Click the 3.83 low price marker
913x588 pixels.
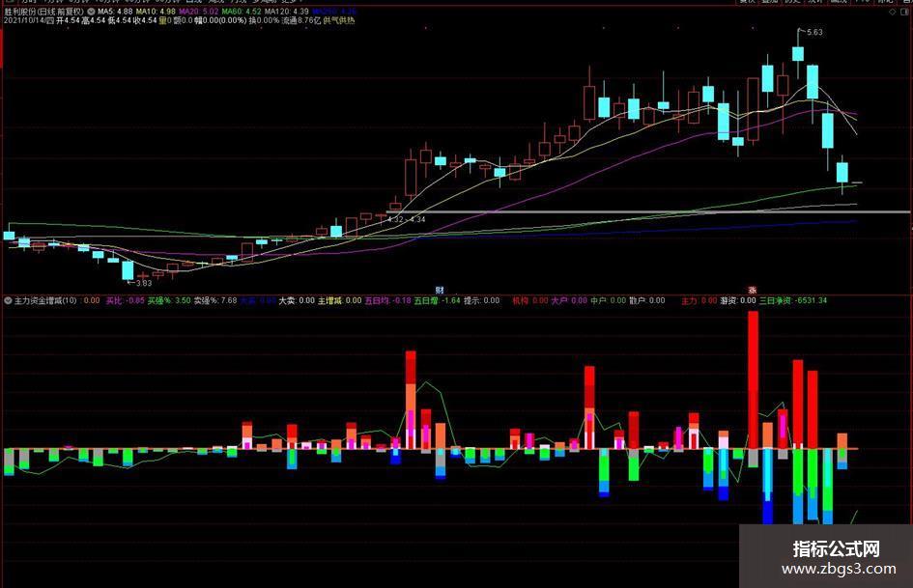tap(143, 284)
